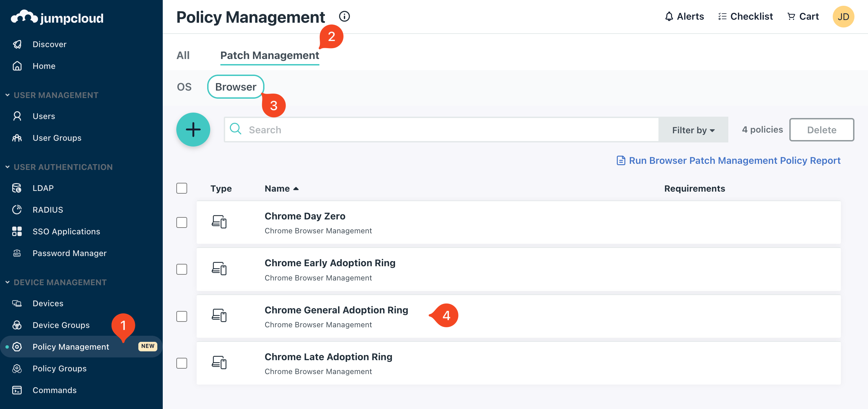Screen dimensions: 868x409
Task: Click the Users person icon
Action: point(17,116)
